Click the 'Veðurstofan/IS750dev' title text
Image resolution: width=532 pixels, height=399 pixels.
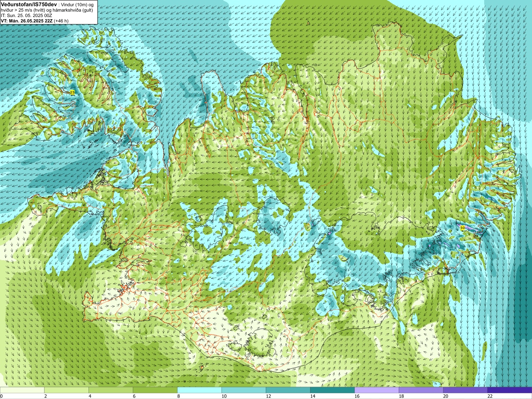click(x=29, y=4)
